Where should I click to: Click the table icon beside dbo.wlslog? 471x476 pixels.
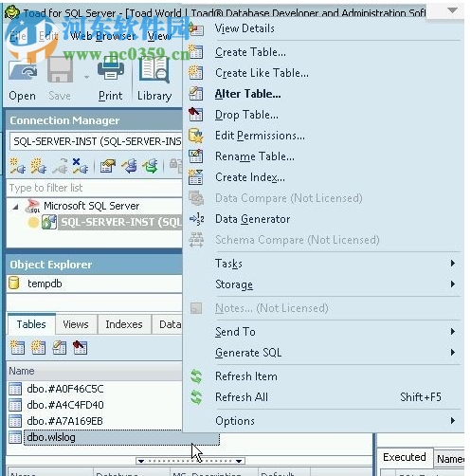point(15,437)
